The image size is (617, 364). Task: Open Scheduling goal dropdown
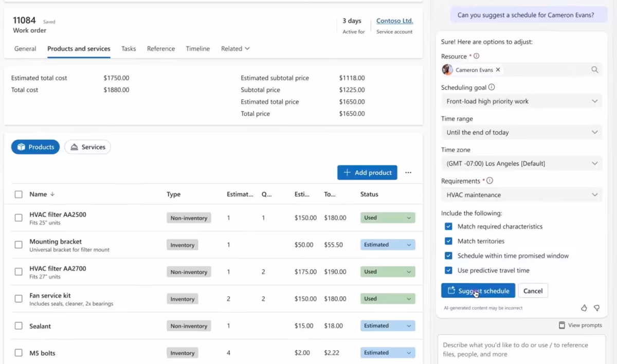[521, 101]
